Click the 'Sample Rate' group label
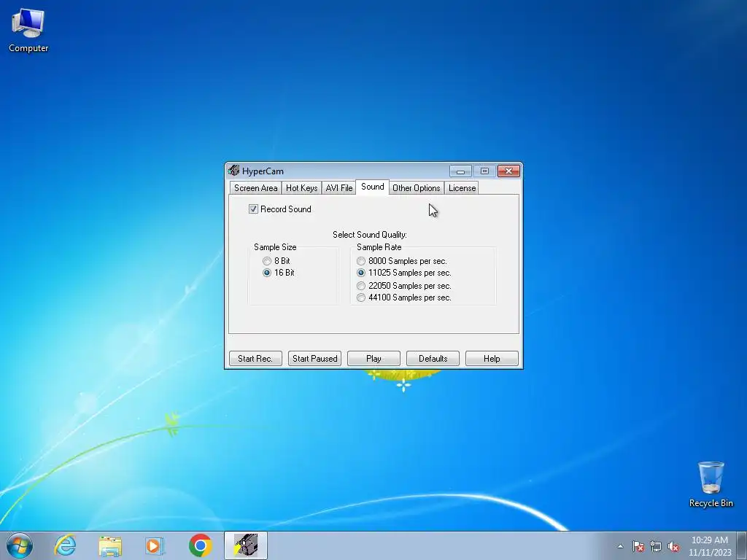Screen dimensions: 747x560 pyautogui.click(x=379, y=247)
